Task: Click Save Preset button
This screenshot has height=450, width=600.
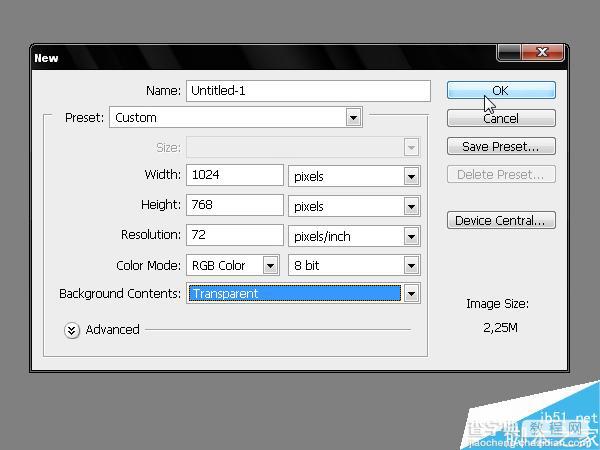Action: [501, 146]
